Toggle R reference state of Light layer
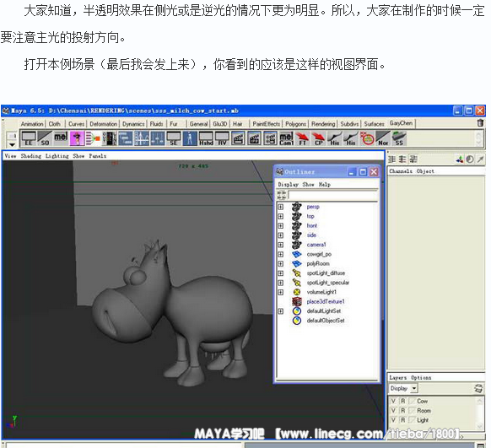 coord(403,420)
